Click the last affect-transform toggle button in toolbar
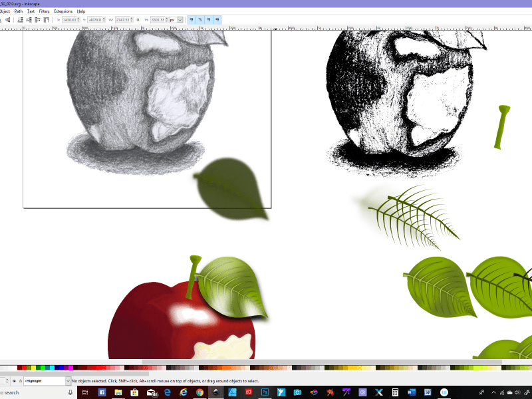 click(217, 20)
